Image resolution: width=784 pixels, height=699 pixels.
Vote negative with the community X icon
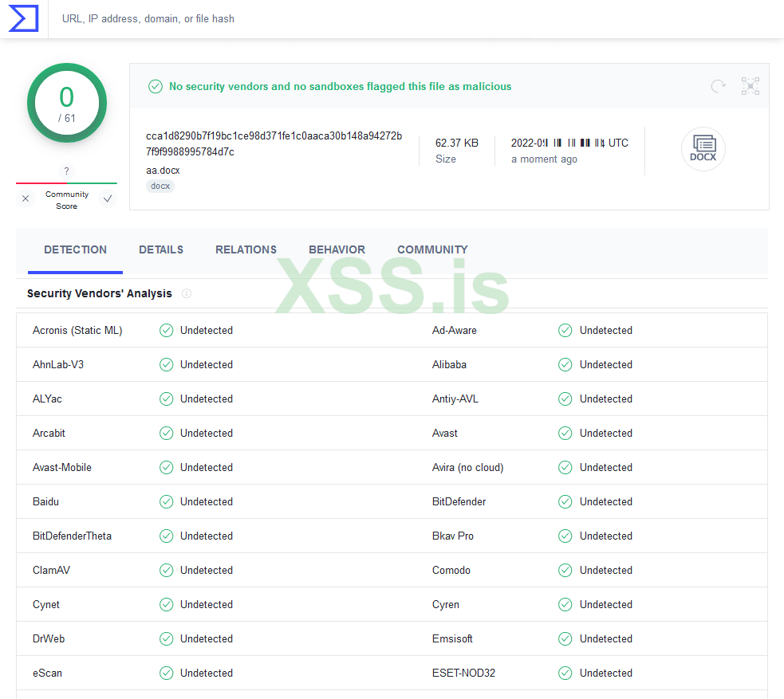pyautogui.click(x=26, y=198)
